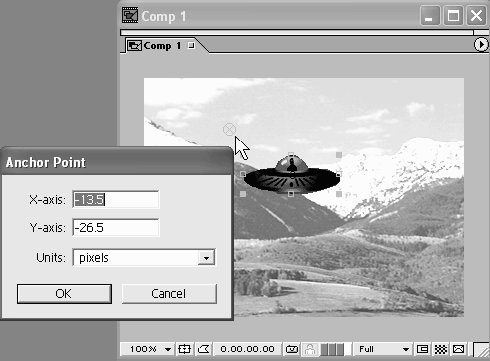The height and width of the screenshot is (361, 490).
Task: Toggle the mask visibility icon
Action: tap(204, 349)
